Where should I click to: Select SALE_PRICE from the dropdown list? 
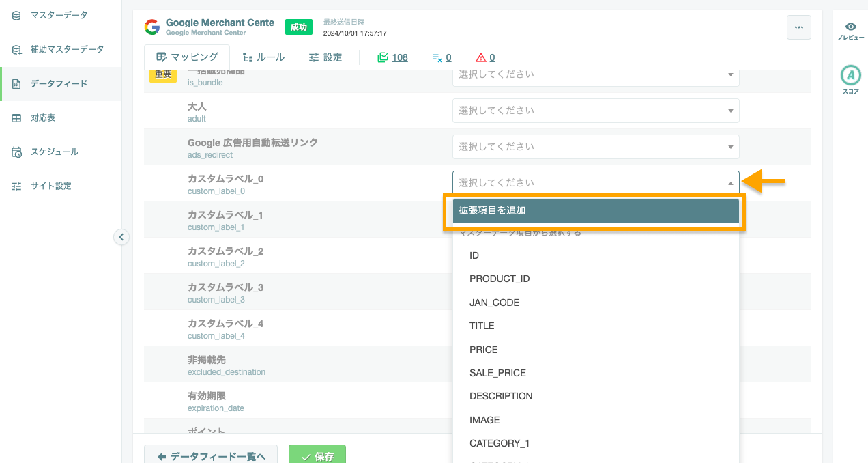(x=596, y=373)
